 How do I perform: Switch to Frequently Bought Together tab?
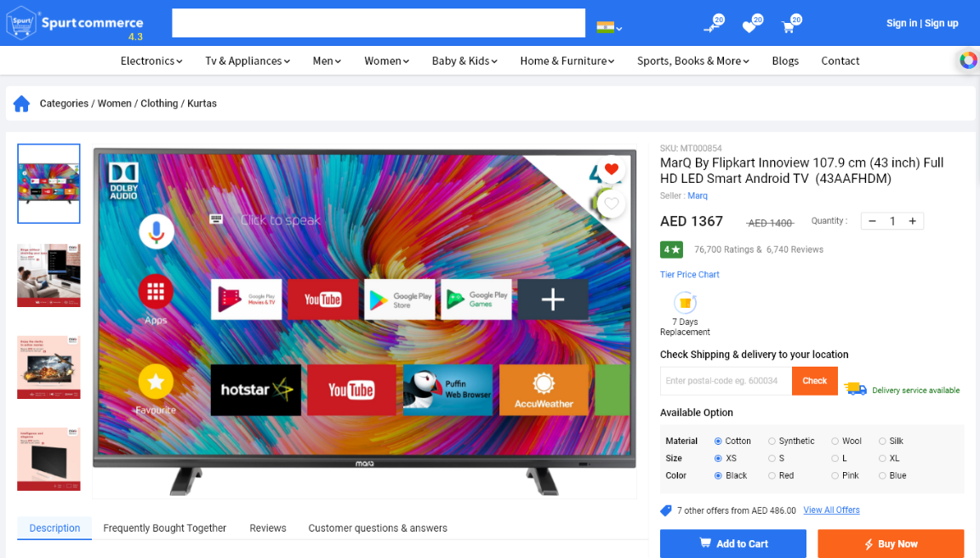click(x=164, y=528)
